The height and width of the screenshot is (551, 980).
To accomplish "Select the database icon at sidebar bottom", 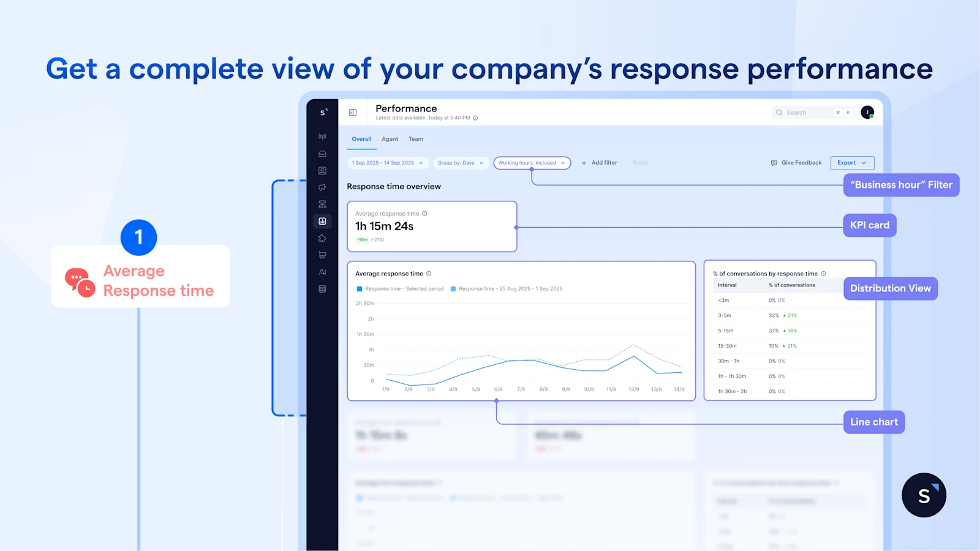I will pyautogui.click(x=323, y=288).
